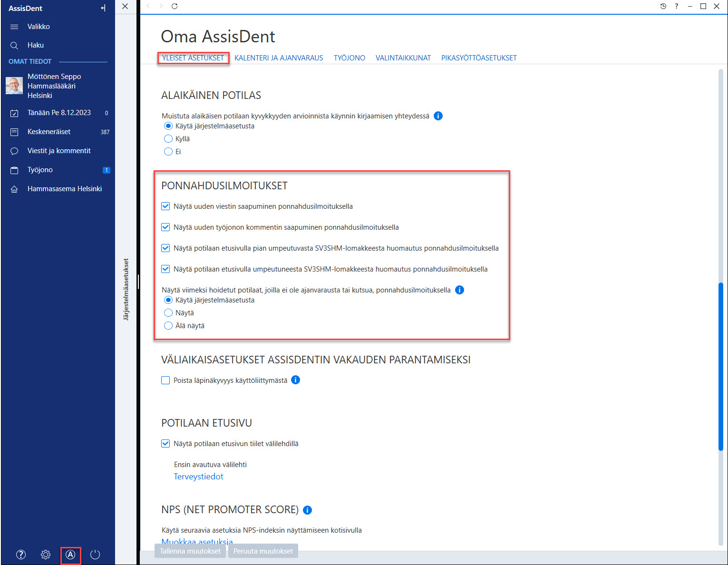Switch to the Kalenteri ja ajanvaraus tab
This screenshot has height=565, width=728.
point(279,58)
